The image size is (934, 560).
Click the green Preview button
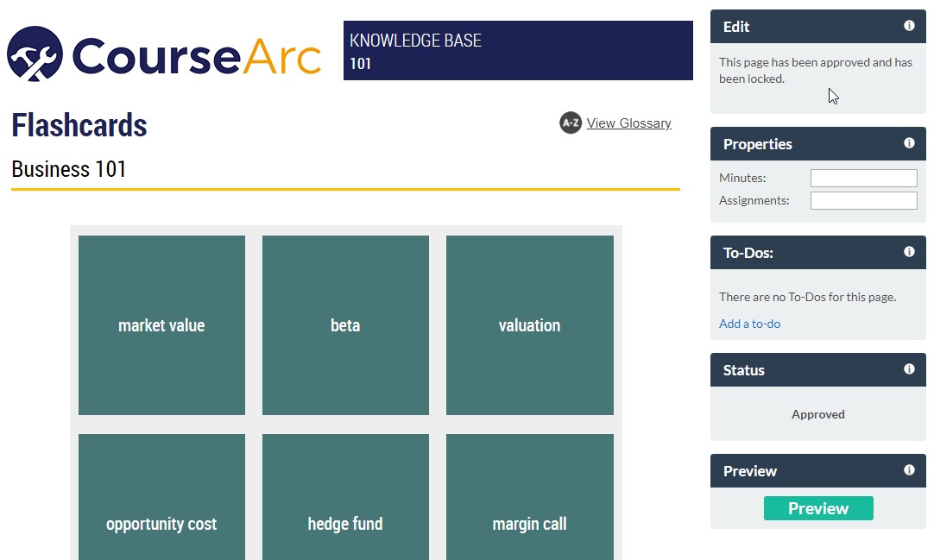coord(818,508)
